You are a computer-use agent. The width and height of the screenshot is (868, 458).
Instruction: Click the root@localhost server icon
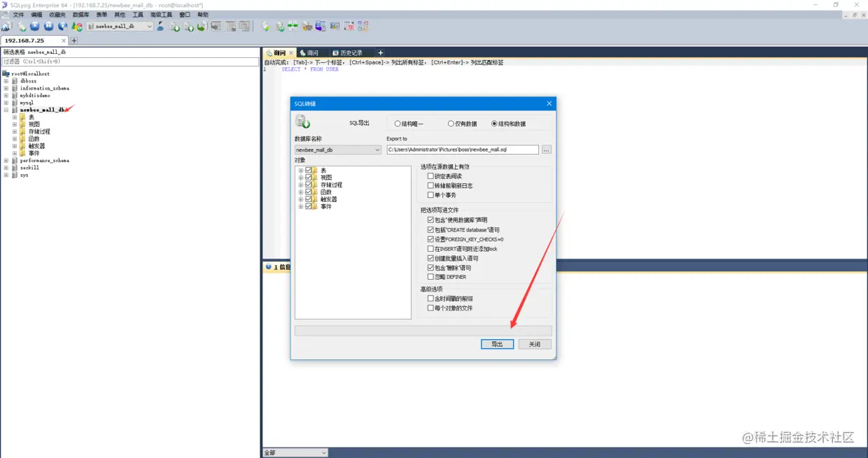(x=6, y=73)
